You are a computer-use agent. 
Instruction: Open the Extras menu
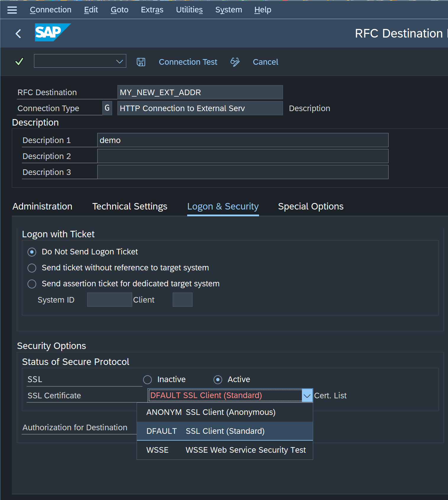click(x=152, y=10)
